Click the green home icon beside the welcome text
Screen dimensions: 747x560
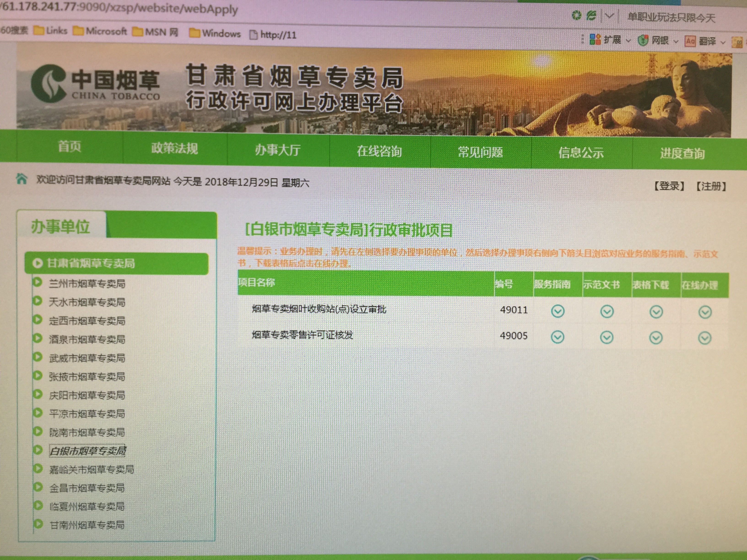[21, 179]
